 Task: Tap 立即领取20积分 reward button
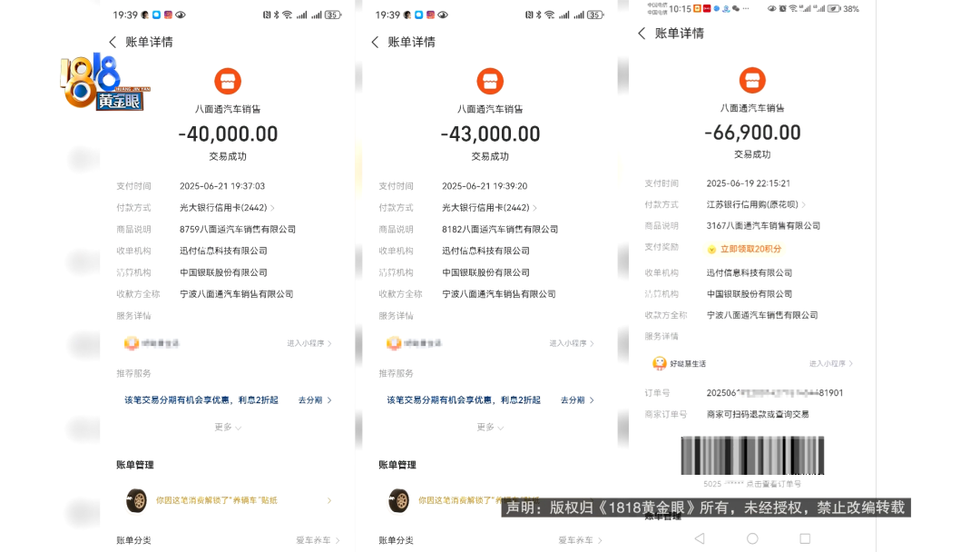tap(745, 249)
